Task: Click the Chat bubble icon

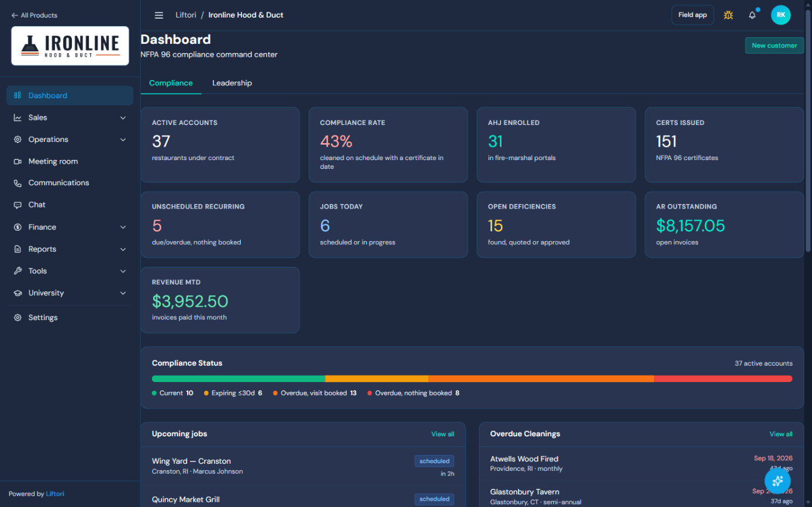Action: point(18,205)
